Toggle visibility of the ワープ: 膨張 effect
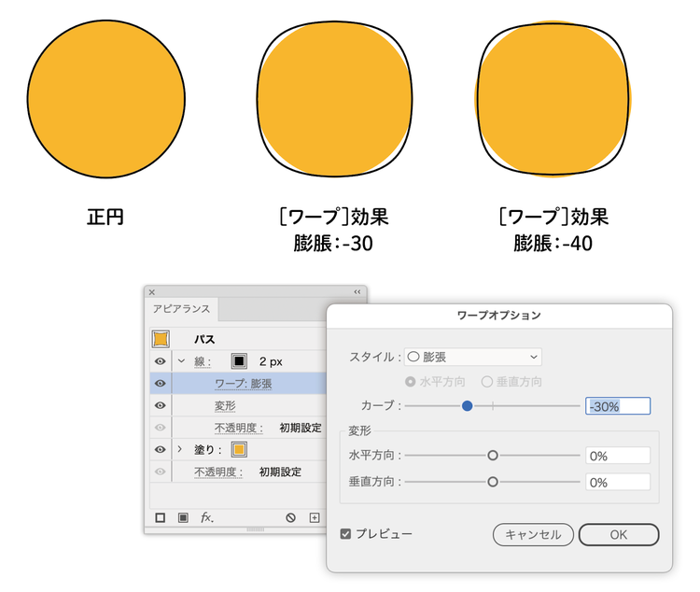 pyautogui.click(x=160, y=383)
